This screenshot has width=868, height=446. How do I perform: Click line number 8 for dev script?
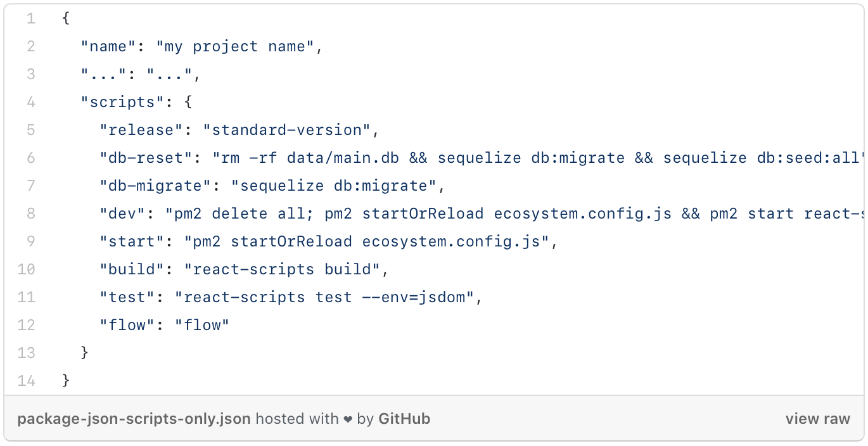31,213
